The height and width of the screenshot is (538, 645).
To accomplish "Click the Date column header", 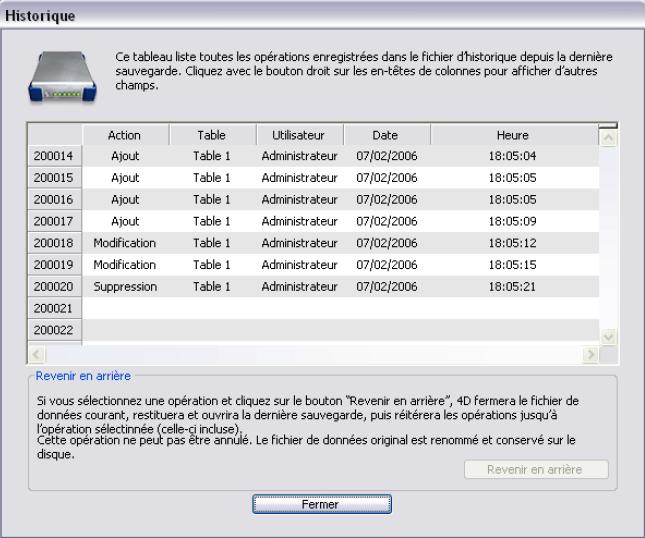I will tap(385, 135).
